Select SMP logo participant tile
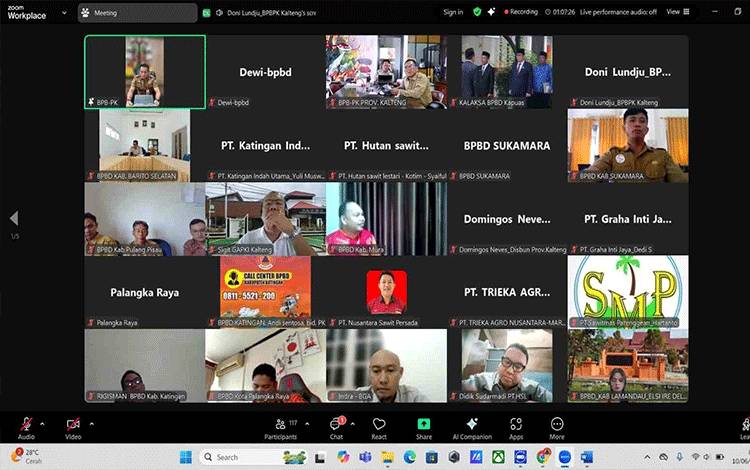 [x=628, y=292]
